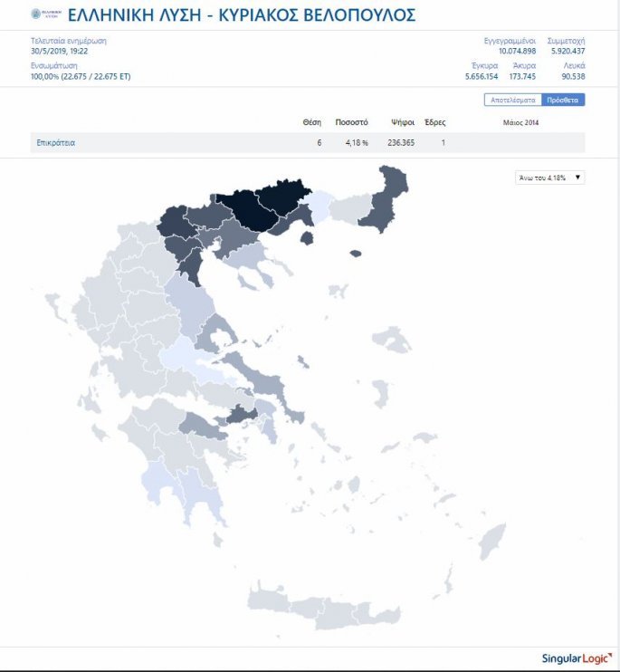Select the Lesbos island on the map

(392, 341)
